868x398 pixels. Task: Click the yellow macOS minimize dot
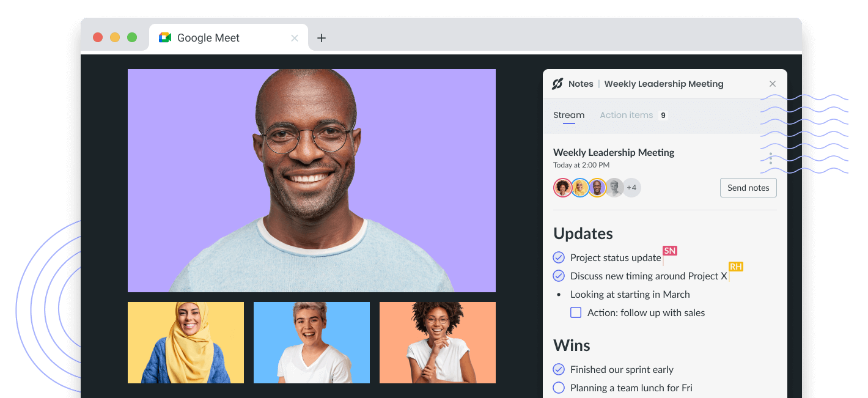pyautogui.click(x=115, y=37)
